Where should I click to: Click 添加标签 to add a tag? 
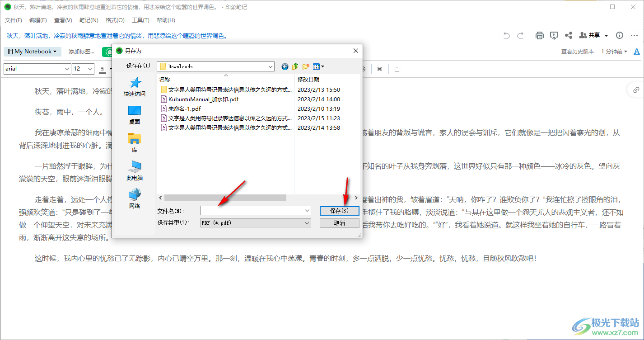(x=82, y=52)
